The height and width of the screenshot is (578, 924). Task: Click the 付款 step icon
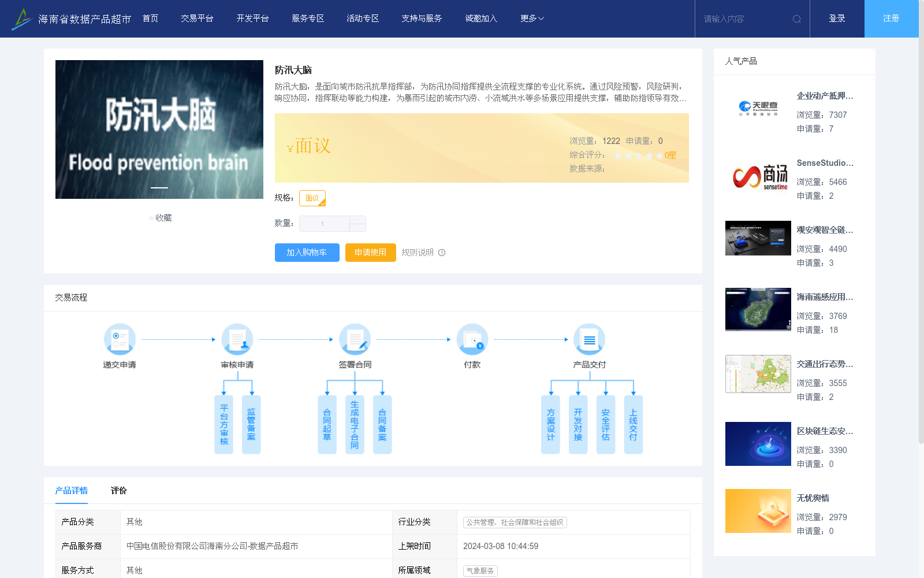[x=472, y=339]
